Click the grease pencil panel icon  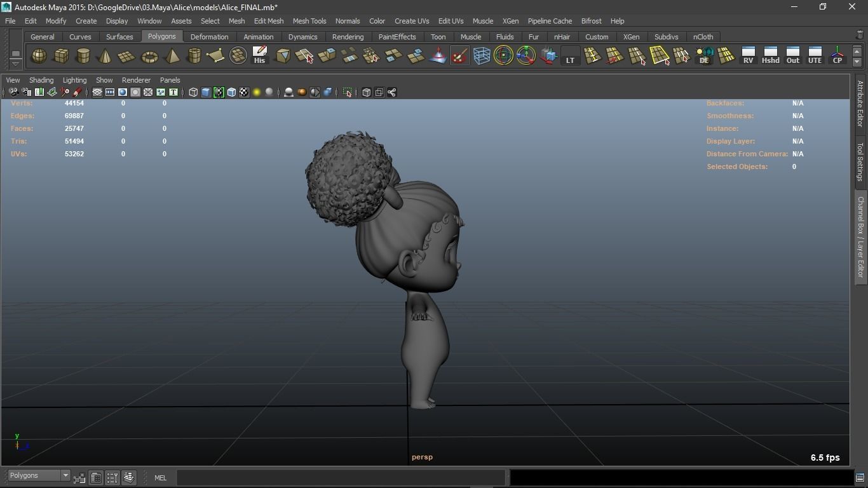click(x=78, y=93)
